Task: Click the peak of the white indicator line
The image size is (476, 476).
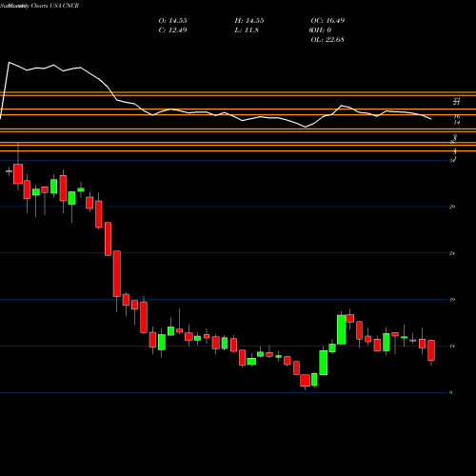Action: tap(9, 63)
